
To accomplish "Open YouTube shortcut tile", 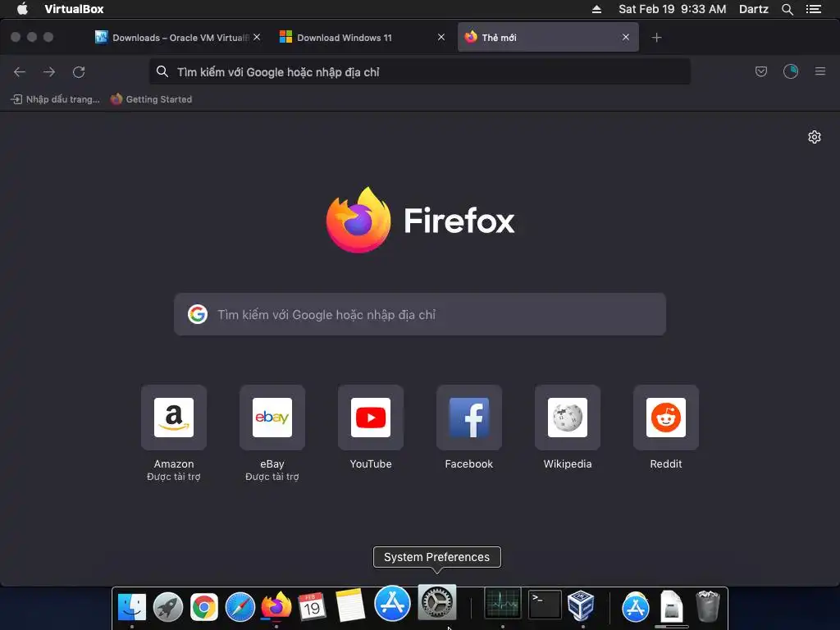I will pyautogui.click(x=371, y=418).
